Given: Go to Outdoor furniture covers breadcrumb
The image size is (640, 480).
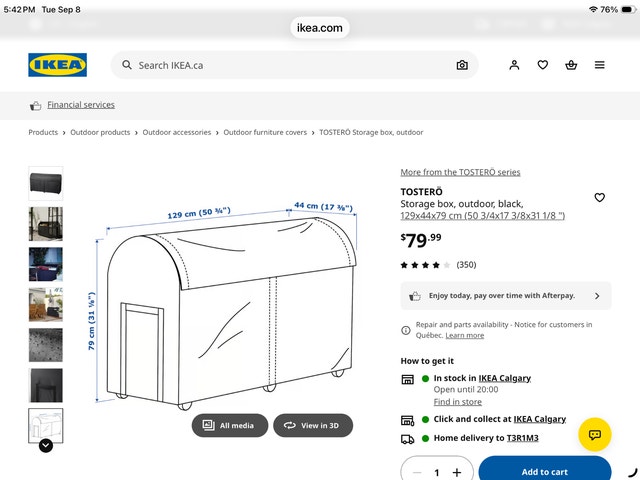Looking at the screenshot, I should (x=265, y=132).
